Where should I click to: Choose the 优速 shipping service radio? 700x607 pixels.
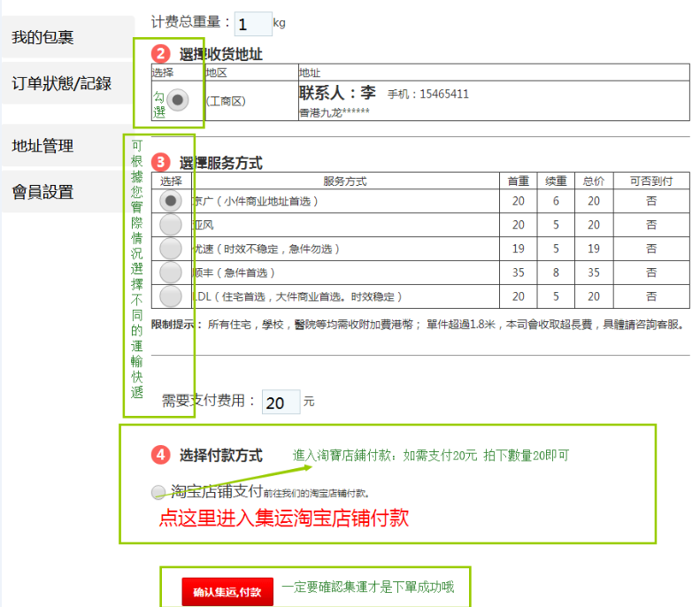coord(171,249)
